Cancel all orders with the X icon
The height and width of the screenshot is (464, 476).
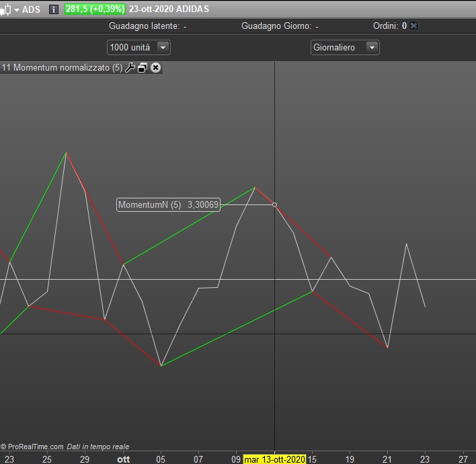point(413,26)
